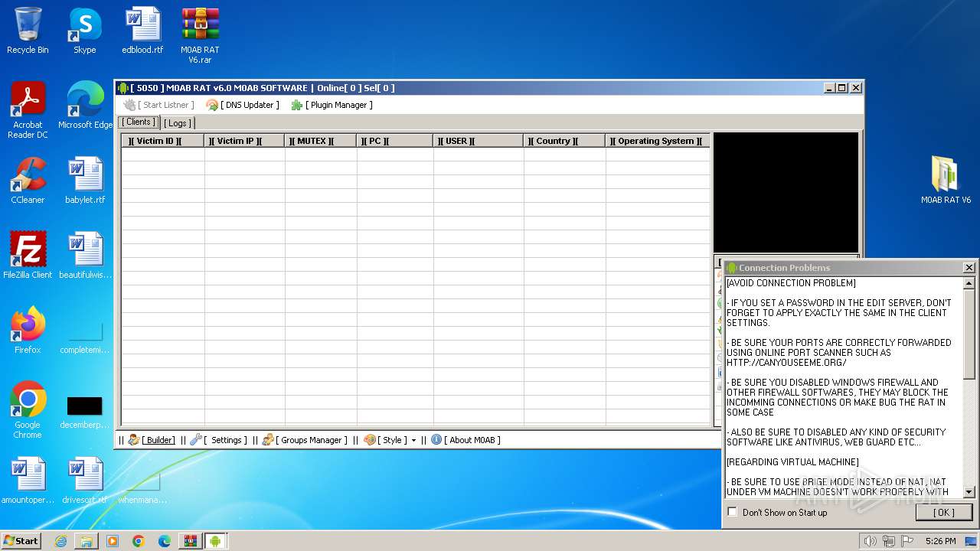This screenshot has height=551, width=980.
Task: Open the Groups Manager
Action: click(x=305, y=440)
